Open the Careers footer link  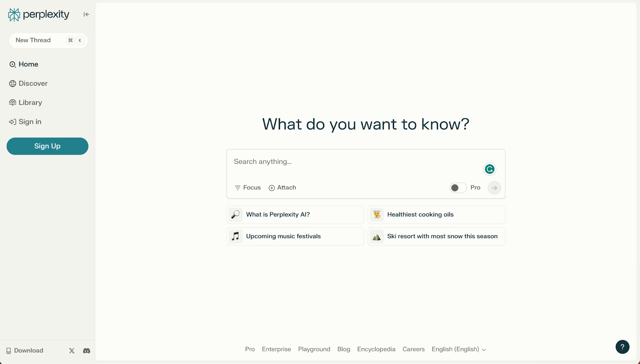pos(414,349)
